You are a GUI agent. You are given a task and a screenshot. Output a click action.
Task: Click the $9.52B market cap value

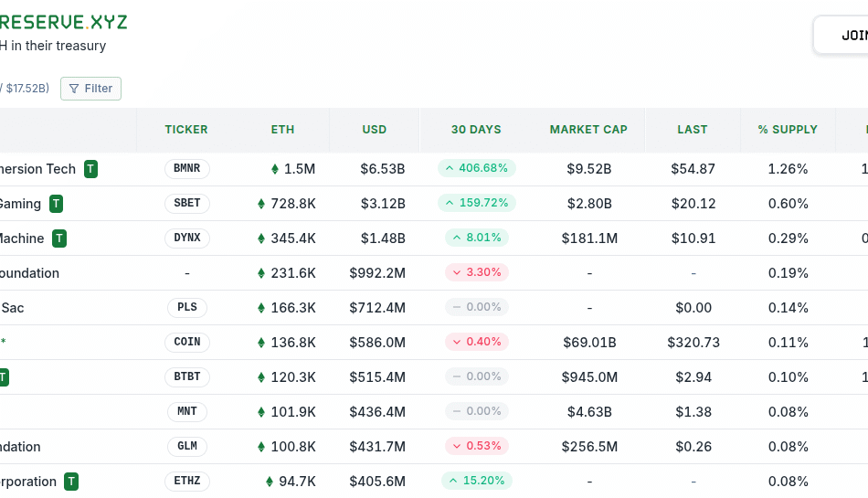pyautogui.click(x=589, y=169)
